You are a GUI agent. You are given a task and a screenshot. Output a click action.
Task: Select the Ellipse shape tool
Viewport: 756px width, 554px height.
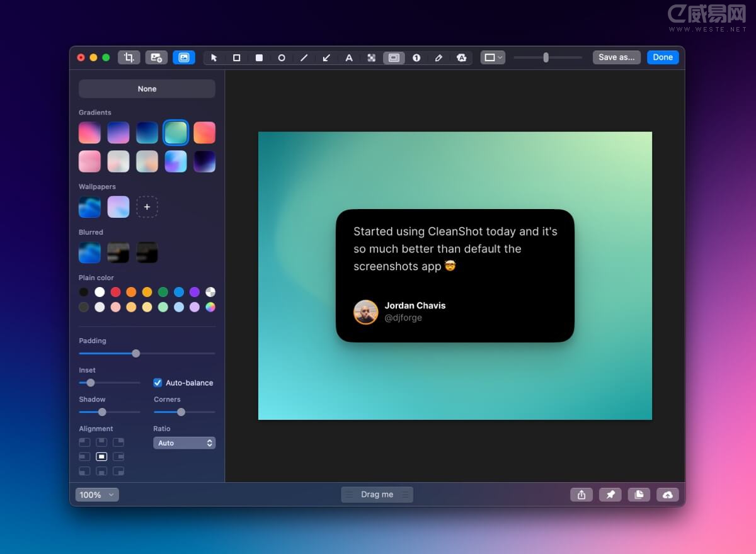click(282, 57)
